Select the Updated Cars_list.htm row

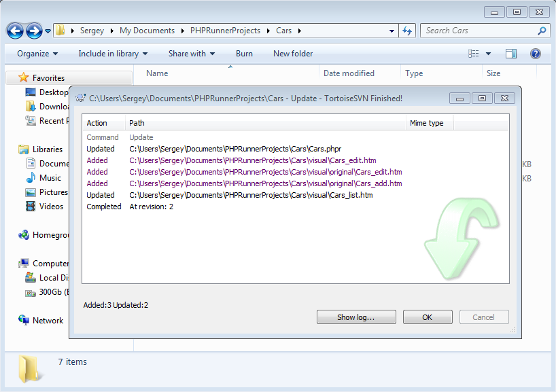[296, 195]
